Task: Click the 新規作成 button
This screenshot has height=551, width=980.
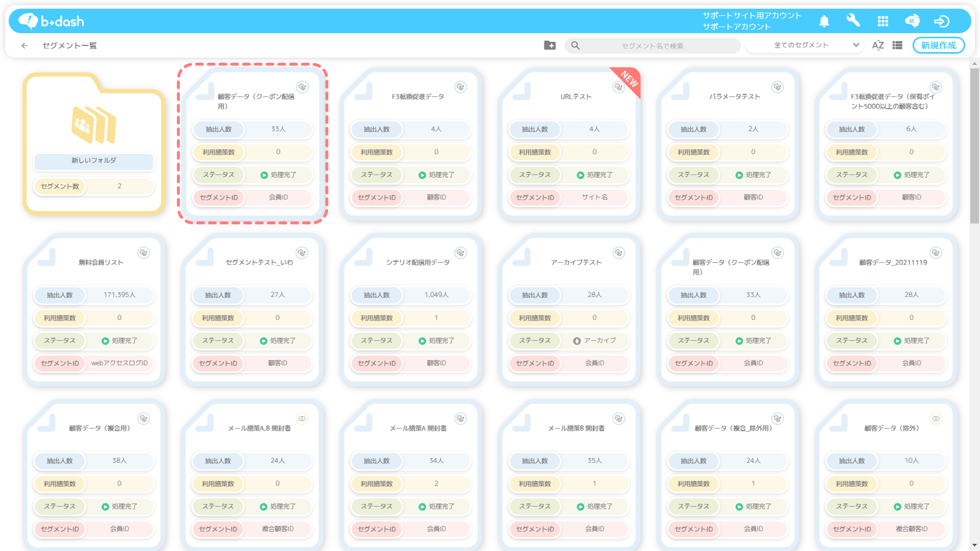Action: pos(938,45)
